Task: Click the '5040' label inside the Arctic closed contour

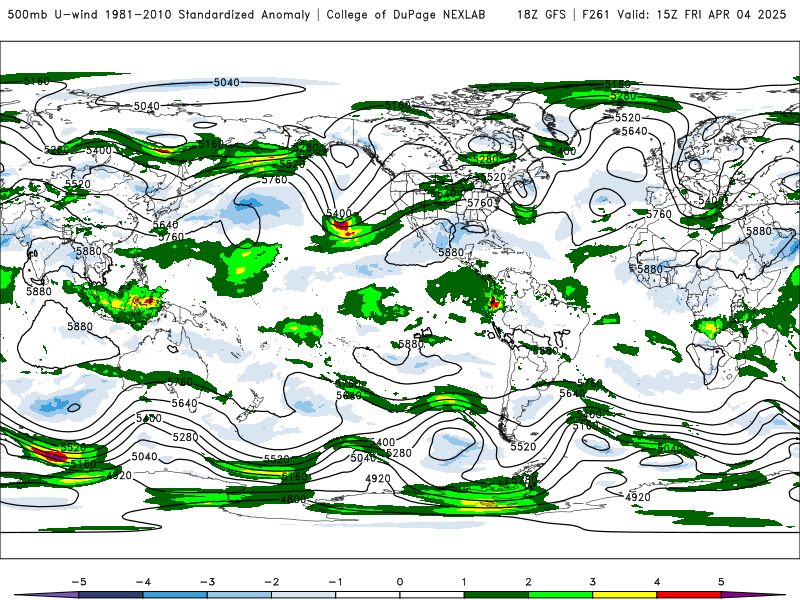Action: point(227,82)
